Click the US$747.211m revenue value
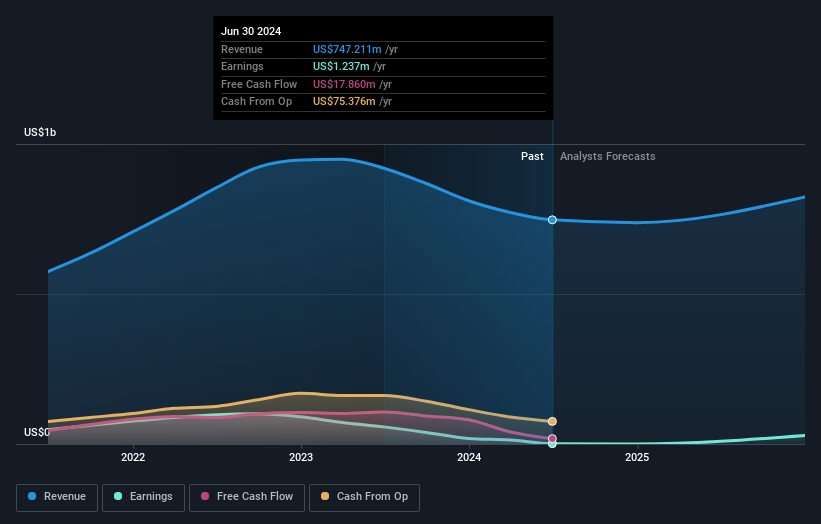Image resolution: width=821 pixels, height=524 pixels. 347,49
